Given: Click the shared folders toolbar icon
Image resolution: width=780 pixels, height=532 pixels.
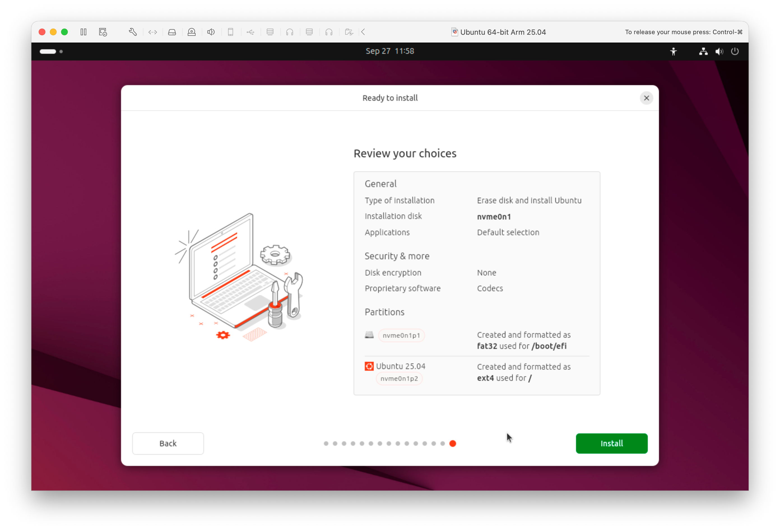Looking at the screenshot, I should click(x=349, y=32).
